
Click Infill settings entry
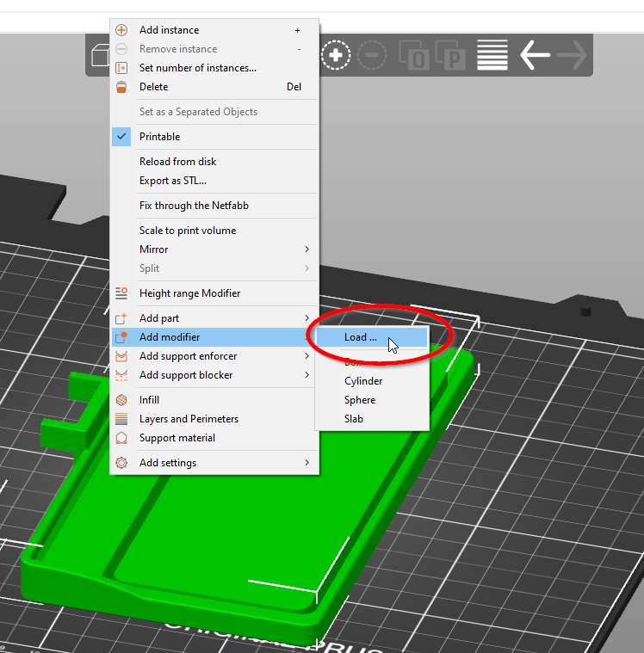pyautogui.click(x=214, y=400)
